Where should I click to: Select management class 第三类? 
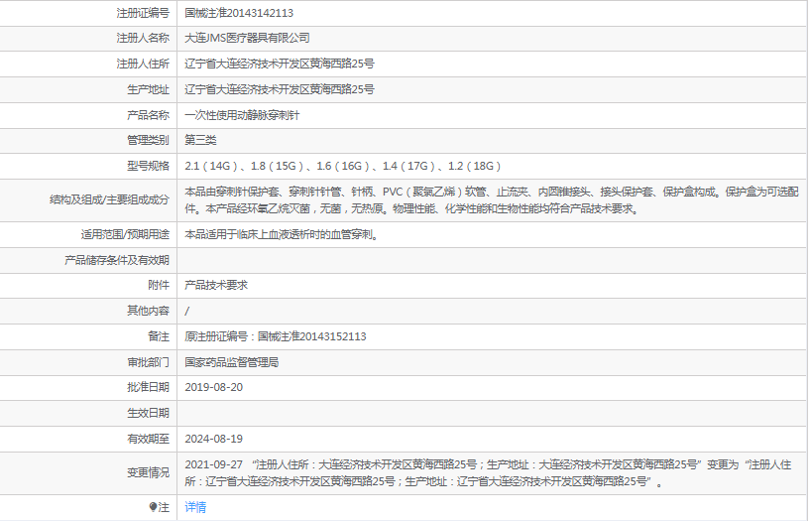(200, 140)
